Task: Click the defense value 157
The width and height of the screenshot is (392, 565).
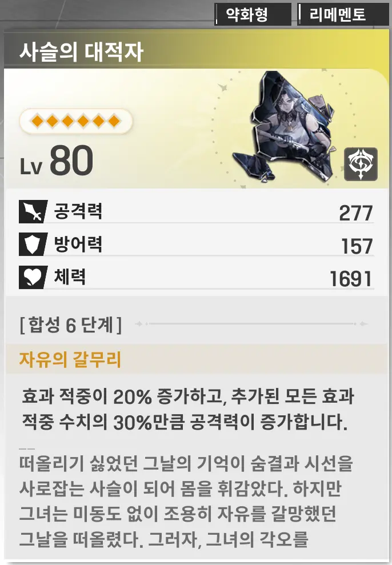Action: pos(357,246)
